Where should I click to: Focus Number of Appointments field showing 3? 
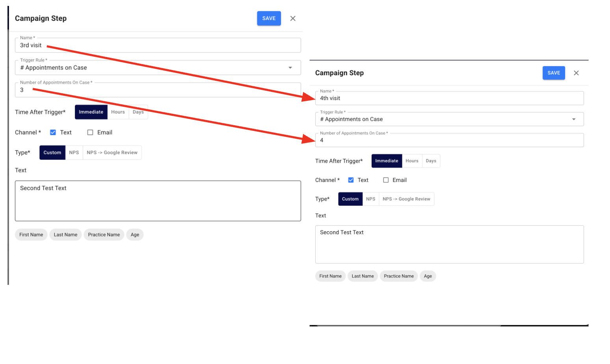[x=158, y=90]
